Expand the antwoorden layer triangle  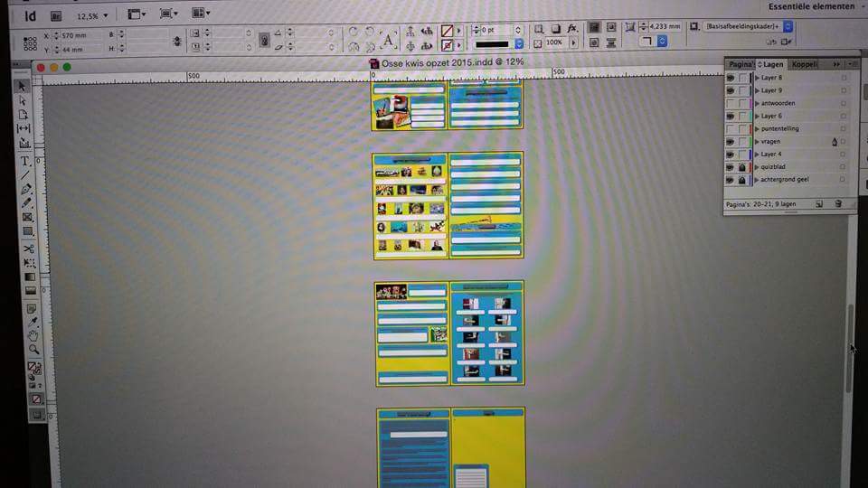pos(758,103)
